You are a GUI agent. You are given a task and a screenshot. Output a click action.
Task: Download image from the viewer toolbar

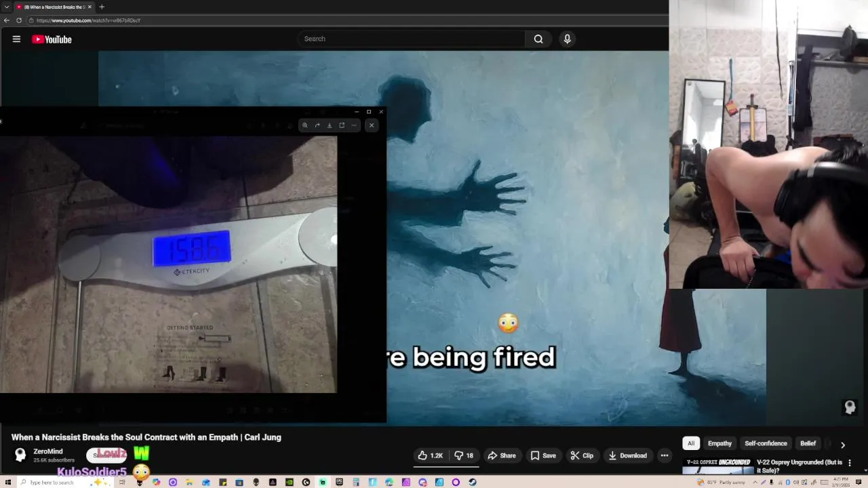pos(330,125)
